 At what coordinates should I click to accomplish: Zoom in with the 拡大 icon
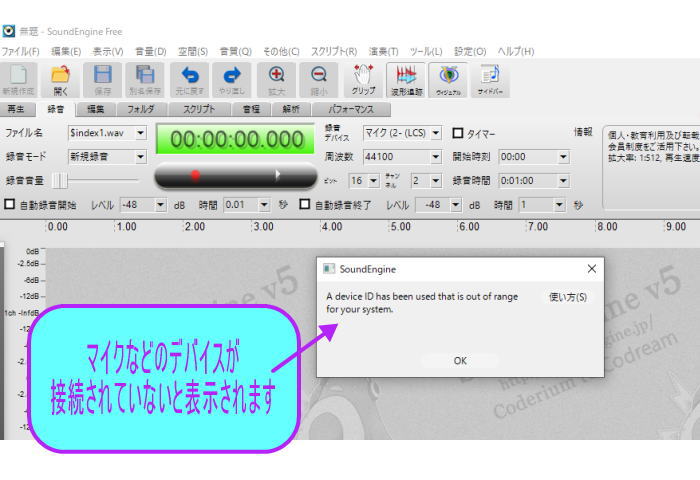(x=276, y=79)
